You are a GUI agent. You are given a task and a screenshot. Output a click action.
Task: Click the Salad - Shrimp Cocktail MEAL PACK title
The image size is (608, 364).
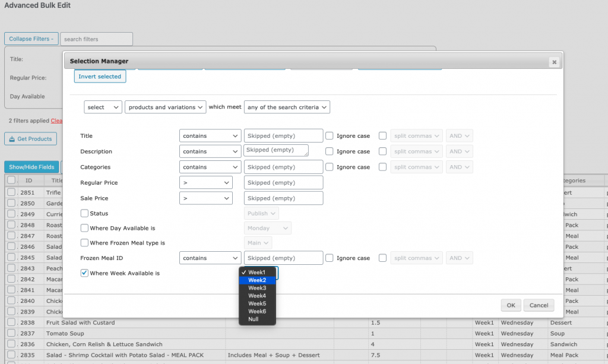coord(125,355)
